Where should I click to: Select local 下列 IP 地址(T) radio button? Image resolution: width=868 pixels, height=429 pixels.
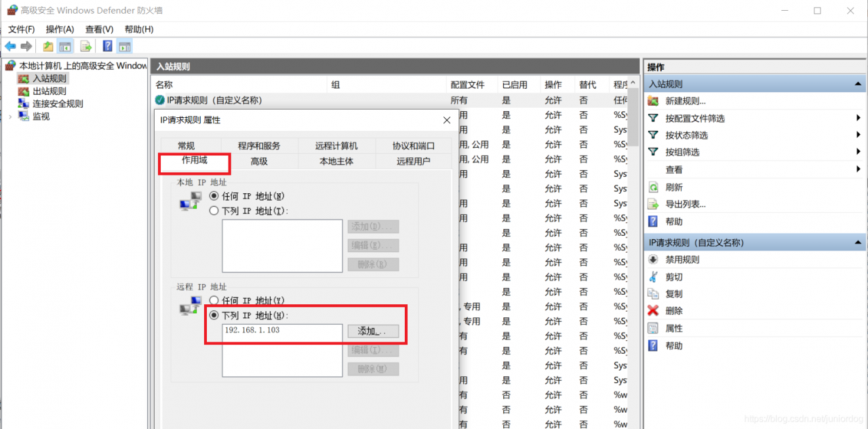pyautogui.click(x=214, y=211)
